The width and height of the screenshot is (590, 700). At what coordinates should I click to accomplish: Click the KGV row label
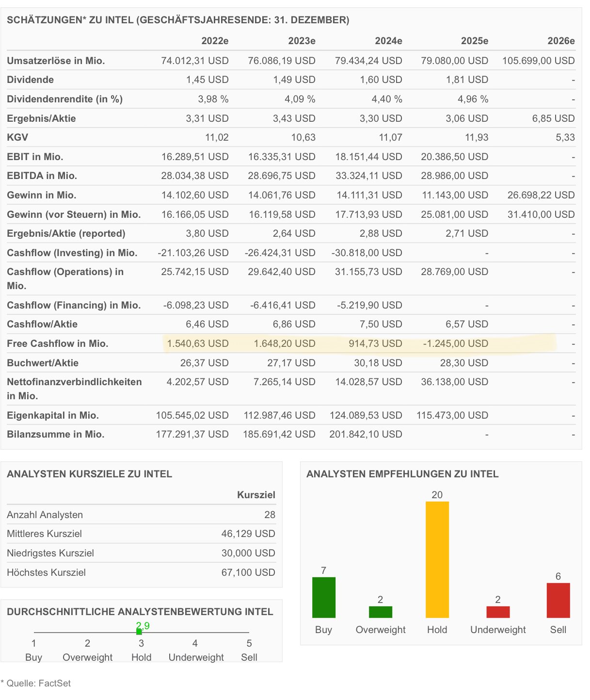pyautogui.click(x=17, y=137)
